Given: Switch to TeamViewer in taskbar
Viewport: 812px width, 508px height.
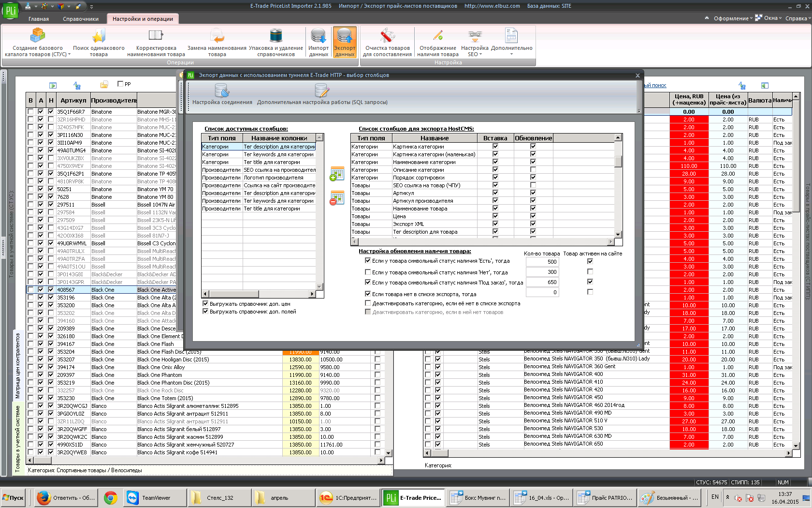Looking at the screenshot, I should [x=155, y=497].
